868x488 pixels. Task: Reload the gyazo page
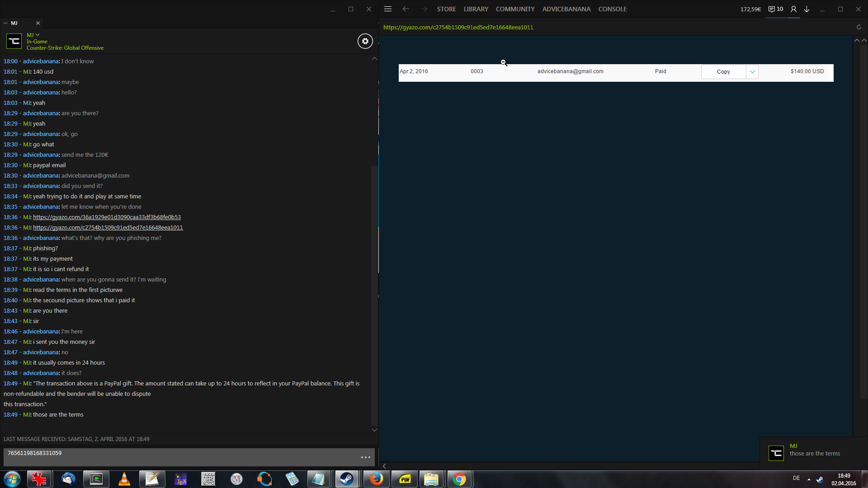click(x=859, y=27)
